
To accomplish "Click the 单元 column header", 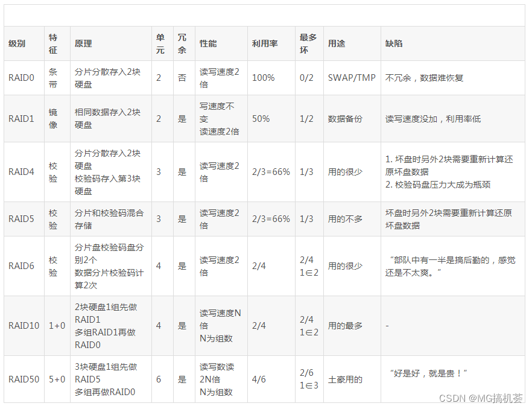I will point(162,43).
